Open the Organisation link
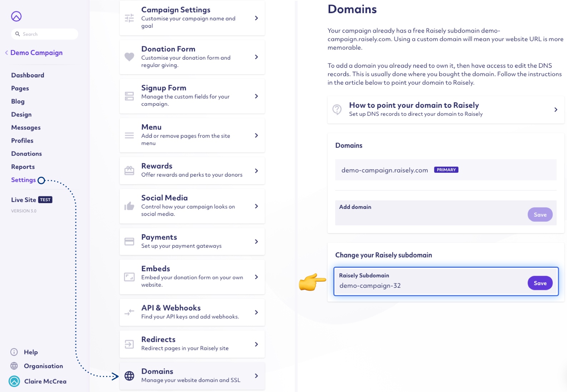The width and height of the screenshot is (567, 392). click(x=43, y=366)
